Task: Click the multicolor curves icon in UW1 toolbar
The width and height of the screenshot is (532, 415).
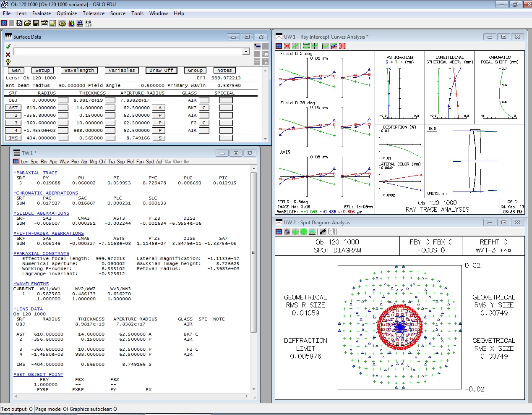Action: click(x=334, y=46)
